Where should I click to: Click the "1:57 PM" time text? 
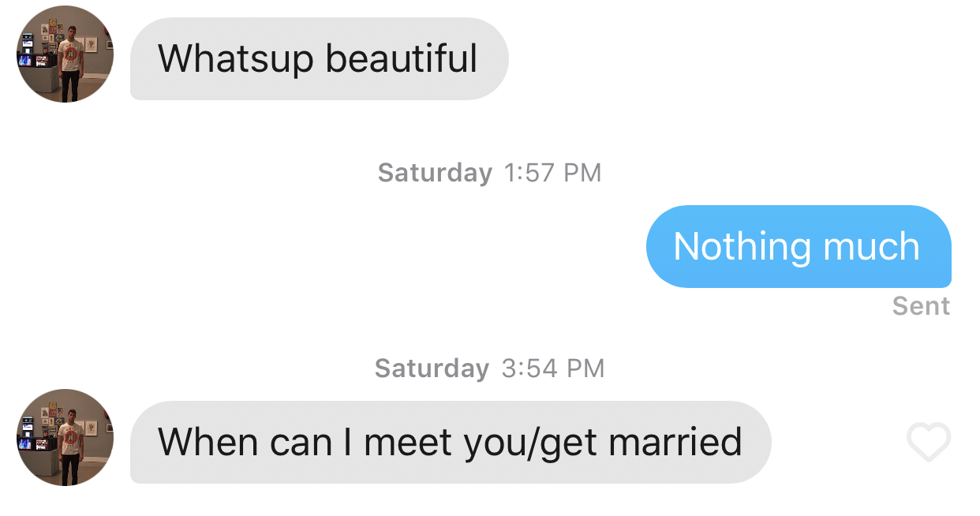tap(552, 173)
